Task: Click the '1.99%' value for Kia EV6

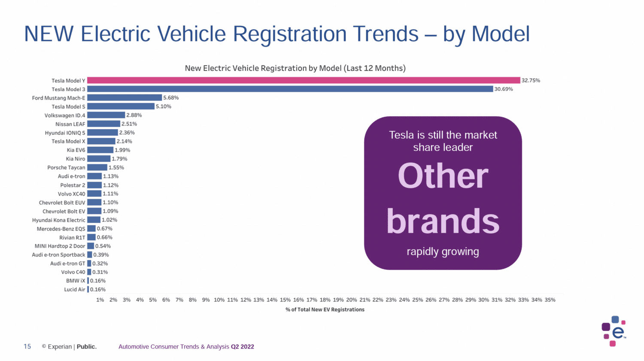Action: pyautogui.click(x=122, y=150)
